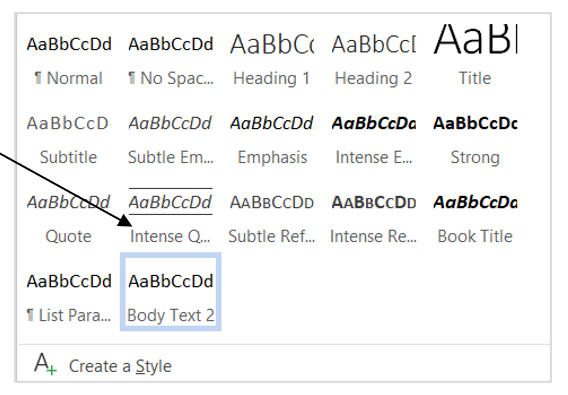This screenshot has width=568, height=395.
Task: Click the A-plus Create Style icon
Action: pyautogui.click(x=45, y=363)
